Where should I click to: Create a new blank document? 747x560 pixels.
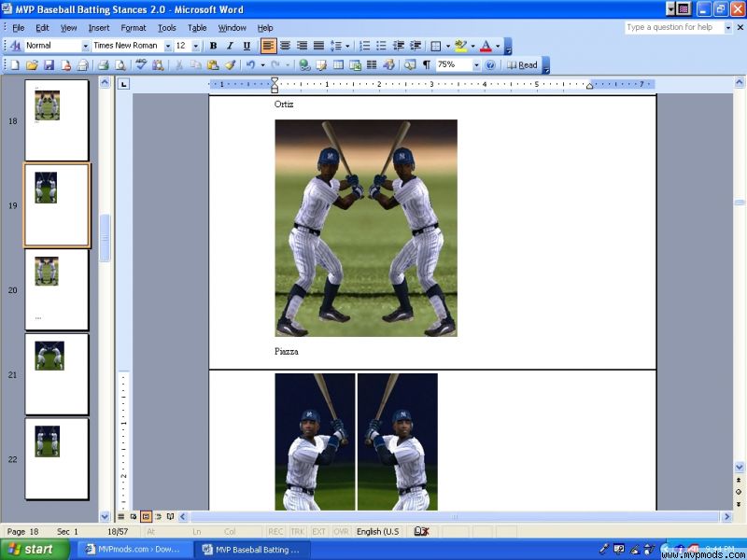(x=15, y=64)
